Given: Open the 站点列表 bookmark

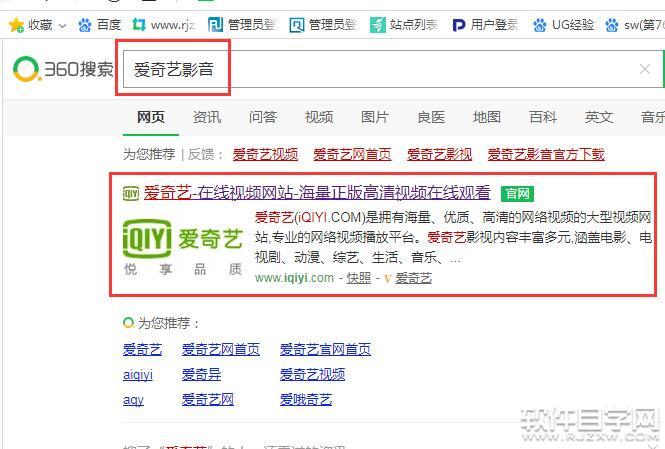Looking at the screenshot, I should [404, 25].
